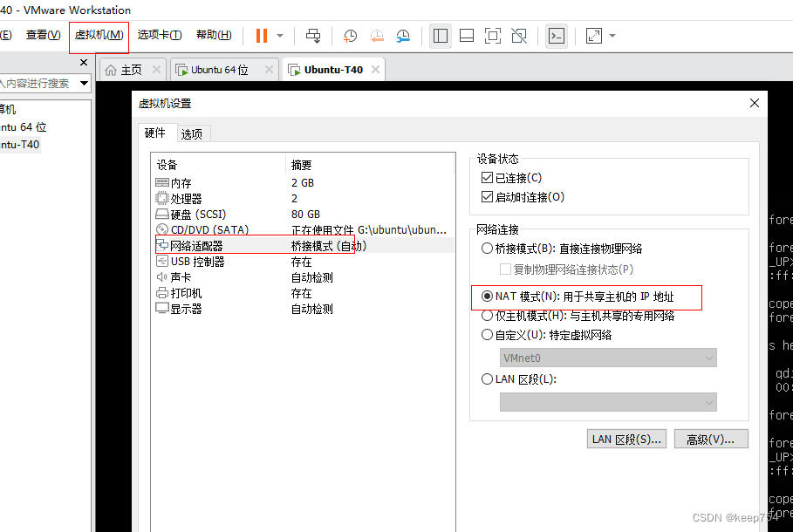This screenshot has width=793, height=532.
Task: Click the revert to snapshot icon
Action: [377, 36]
